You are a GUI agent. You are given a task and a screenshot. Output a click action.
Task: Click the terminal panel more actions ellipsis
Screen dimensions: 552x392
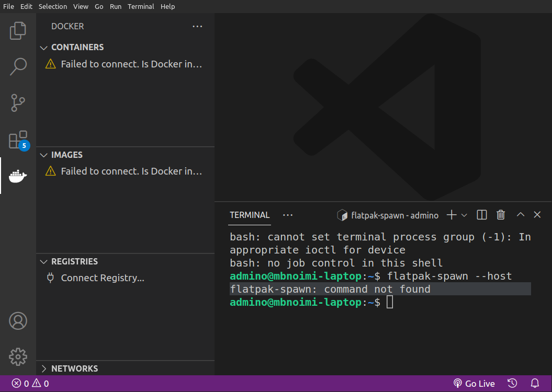click(288, 215)
